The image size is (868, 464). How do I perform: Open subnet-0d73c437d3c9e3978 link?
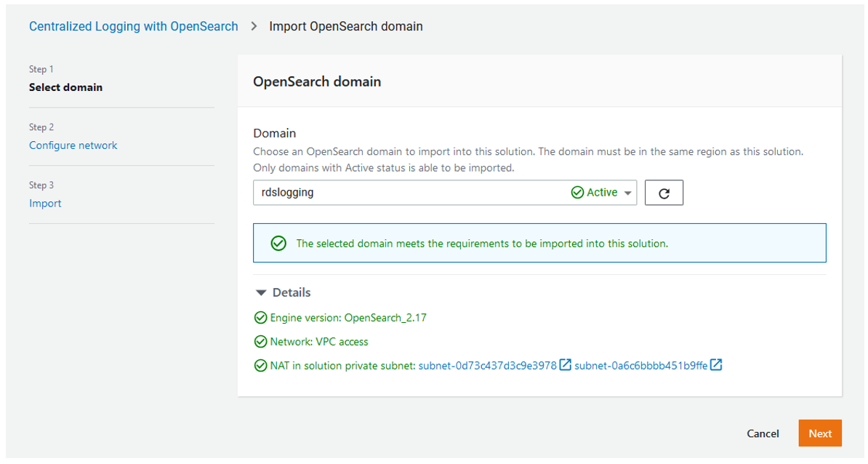point(487,365)
